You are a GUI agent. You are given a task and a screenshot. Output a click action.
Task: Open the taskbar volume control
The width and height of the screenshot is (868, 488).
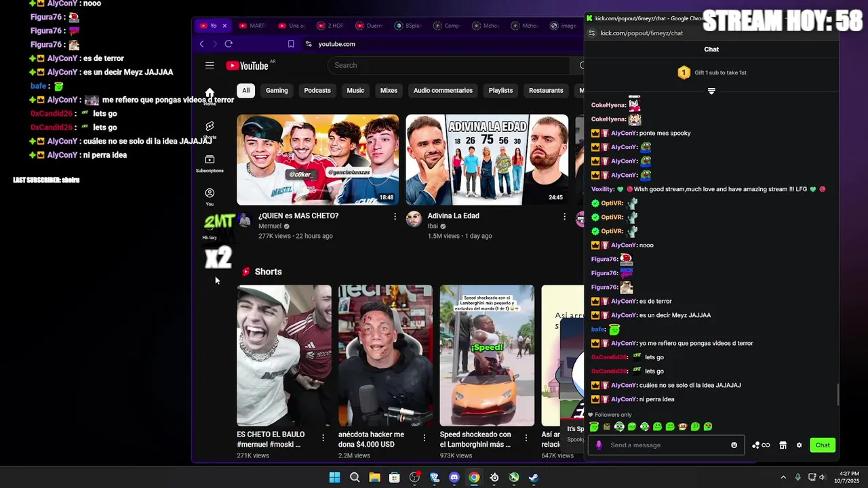click(823, 478)
